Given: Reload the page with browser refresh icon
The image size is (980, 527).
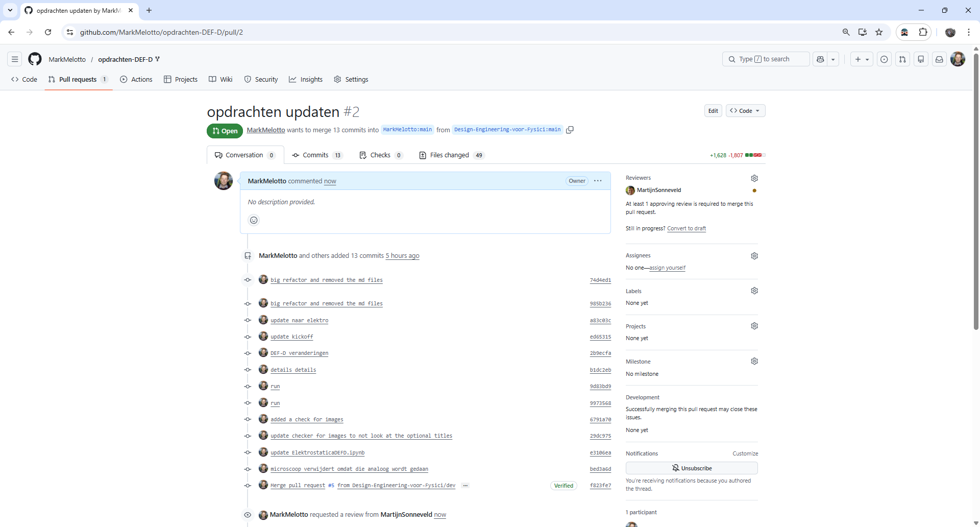Looking at the screenshot, I should click(x=48, y=32).
